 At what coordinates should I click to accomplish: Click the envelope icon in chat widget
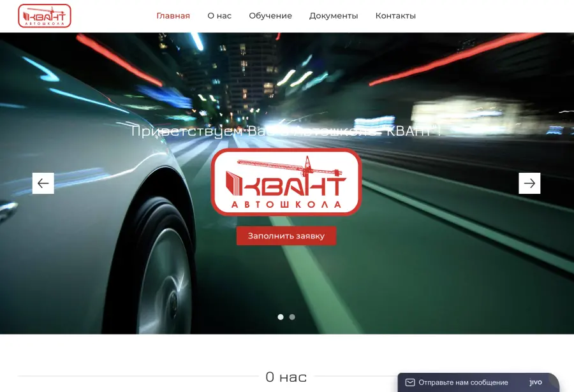(x=410, y=382)
